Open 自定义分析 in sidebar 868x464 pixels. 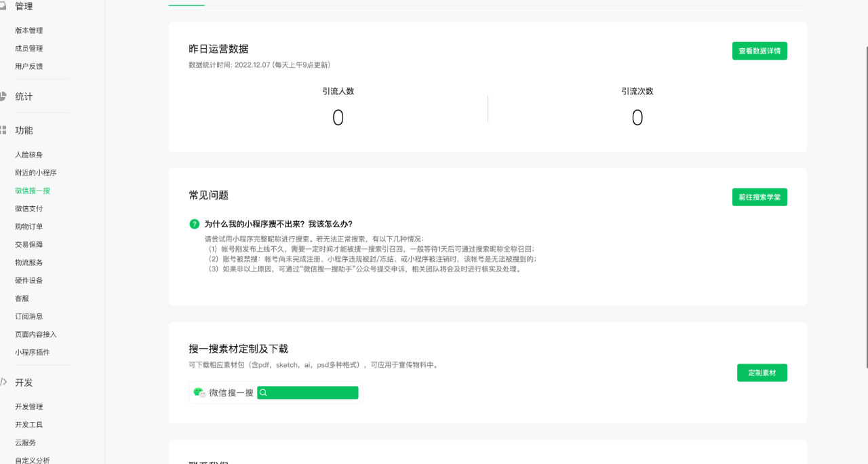(33, 460)
